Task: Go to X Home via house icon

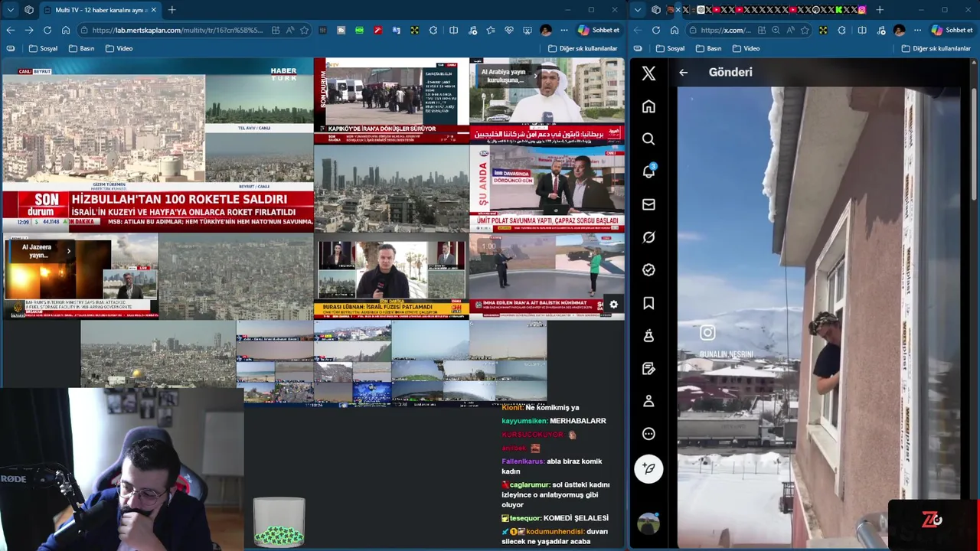Action: [648, 106]
